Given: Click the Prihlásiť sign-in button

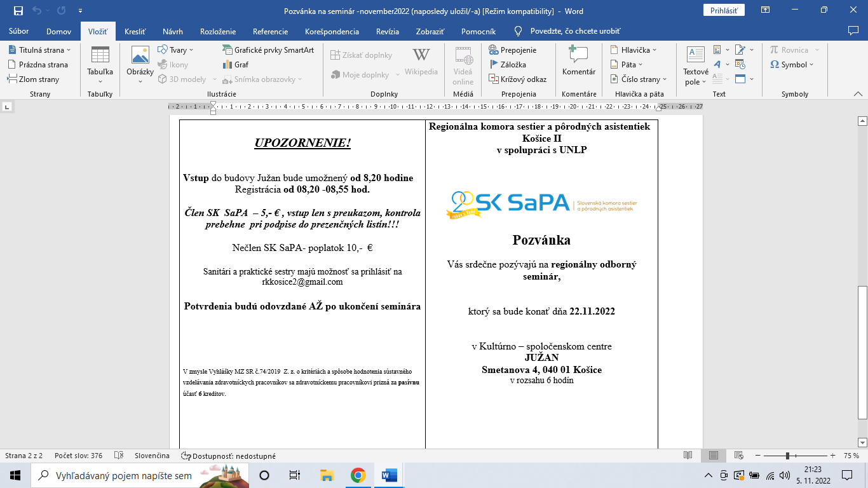Looking at the screenshot, I should (724, 10).
